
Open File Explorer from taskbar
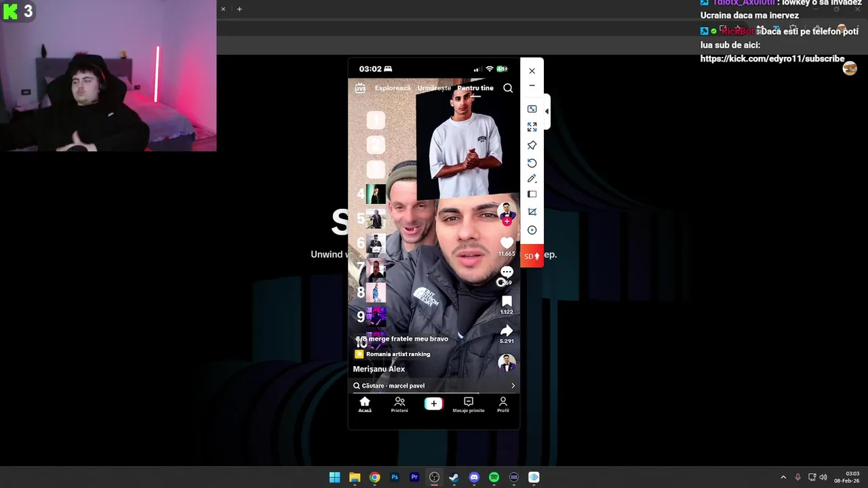point(355,477)
